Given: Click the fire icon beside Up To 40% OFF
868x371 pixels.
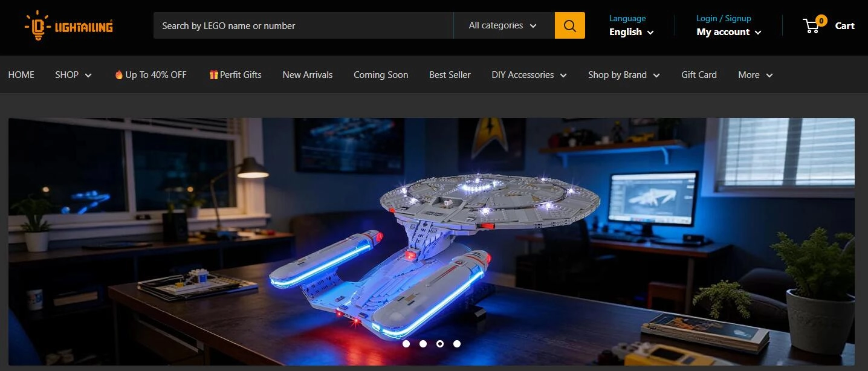Looking at the screenshot, I should pyautogui.click(x=118, y=75).
